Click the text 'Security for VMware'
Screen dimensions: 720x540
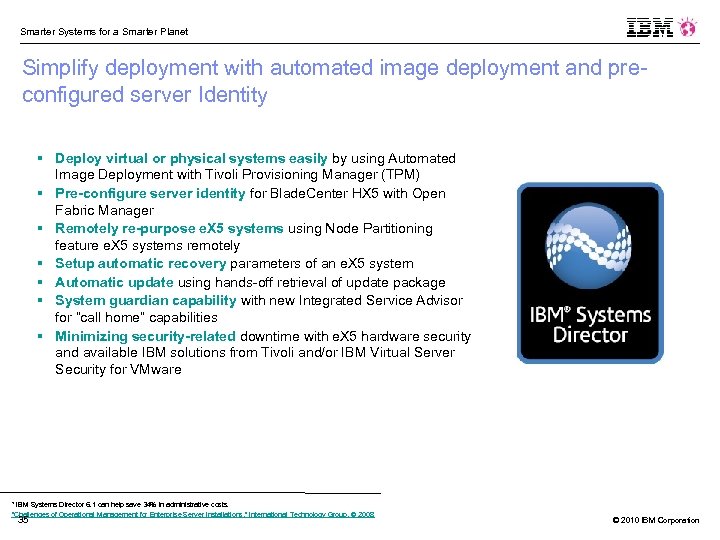click(118, 369)
